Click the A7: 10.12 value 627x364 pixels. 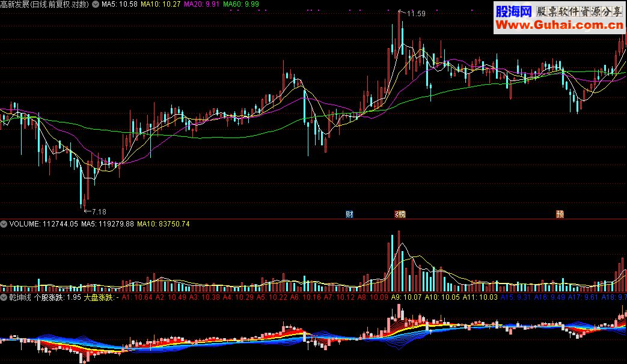[339, 298]
